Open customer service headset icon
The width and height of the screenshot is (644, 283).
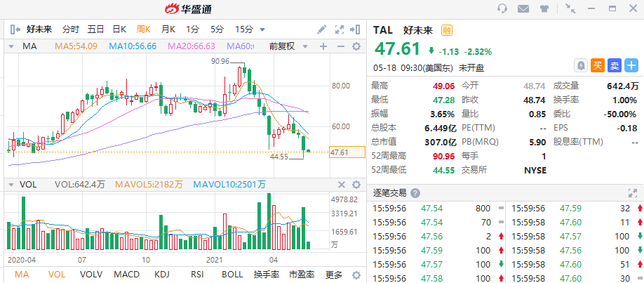click(502, 8)
